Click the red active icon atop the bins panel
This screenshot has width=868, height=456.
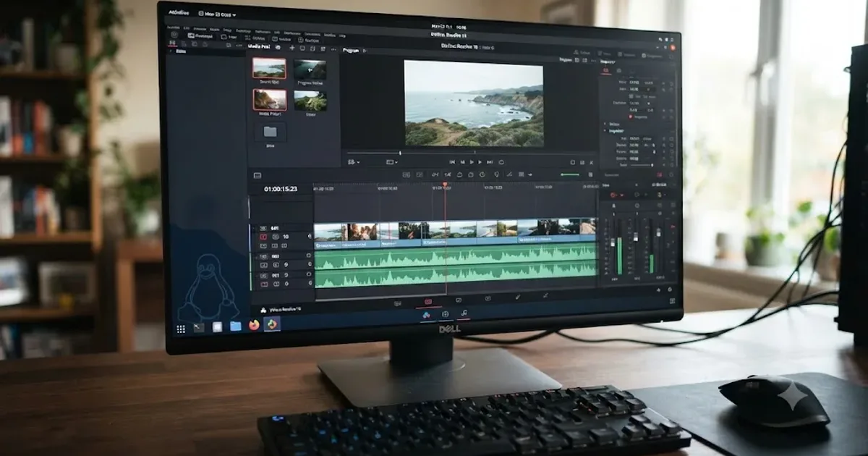click(x=172, y=43)
